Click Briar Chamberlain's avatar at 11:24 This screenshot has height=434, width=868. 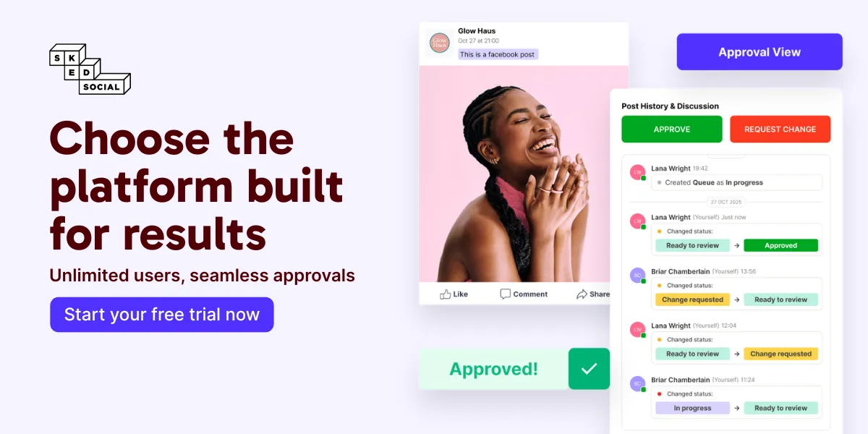click(638, 384)
